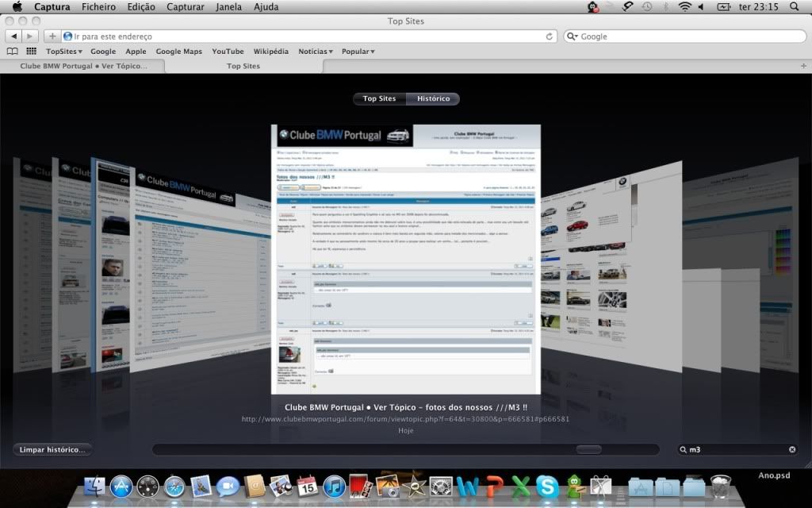This screenshot has height=508, width=812.
Task: Launch Excel from the Dock
Action: 521,487
